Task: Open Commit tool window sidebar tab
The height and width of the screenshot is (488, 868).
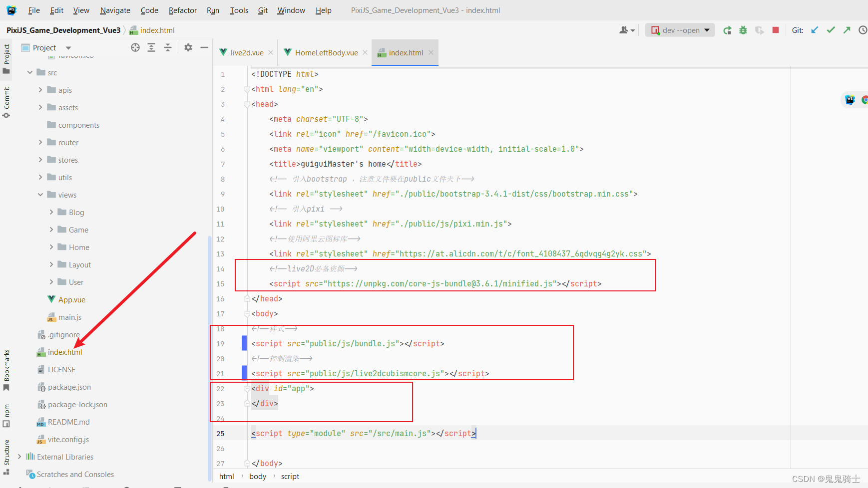Action: tap(6, 102)
